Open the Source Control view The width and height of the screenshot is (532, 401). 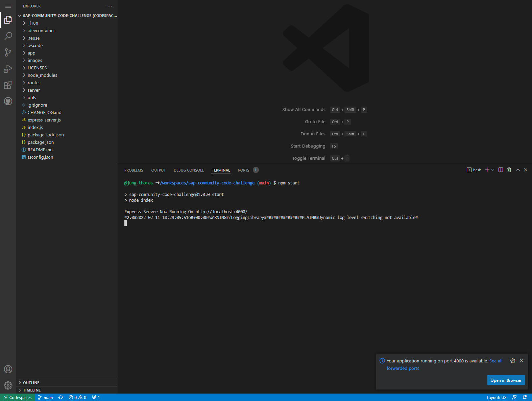pyautogui.click(x=8, y=52)
